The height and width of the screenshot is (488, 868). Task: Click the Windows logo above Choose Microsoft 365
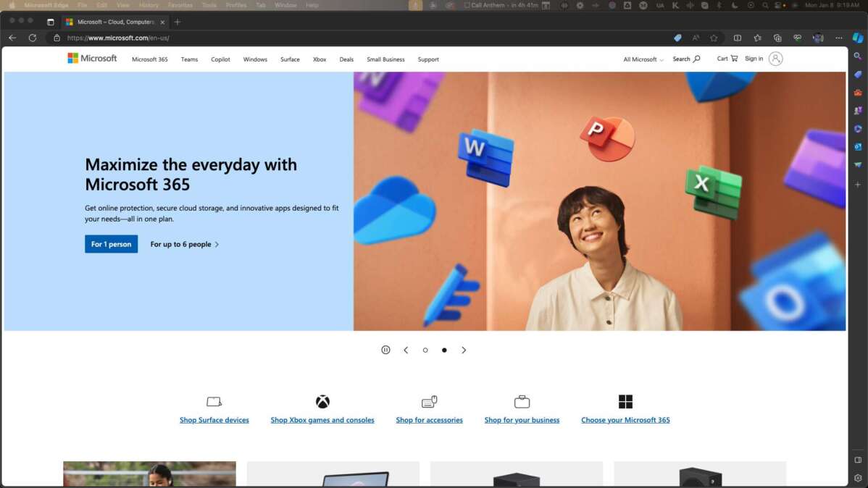625,402
